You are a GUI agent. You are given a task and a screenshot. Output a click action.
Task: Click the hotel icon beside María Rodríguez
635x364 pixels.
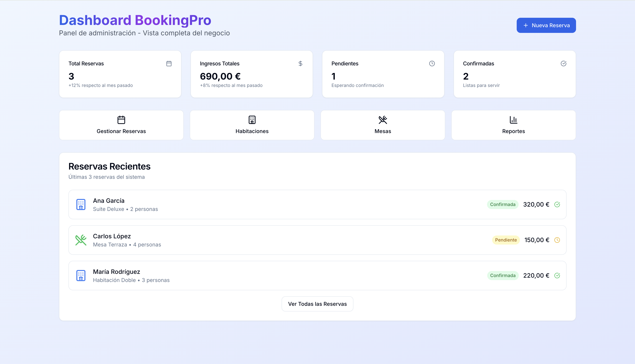coord(81,276)
